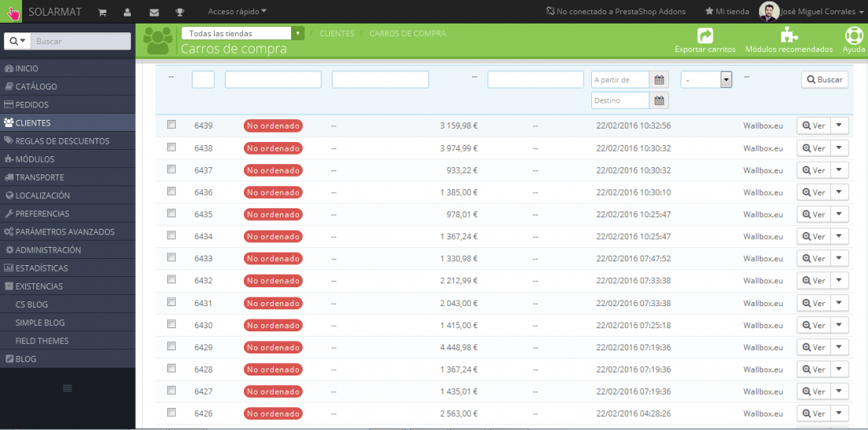Image resolution: width=868 pixels, height=430 pixels.
Task: Open the Todas las tiendas shop selector
Action: [x=243, y=33]
